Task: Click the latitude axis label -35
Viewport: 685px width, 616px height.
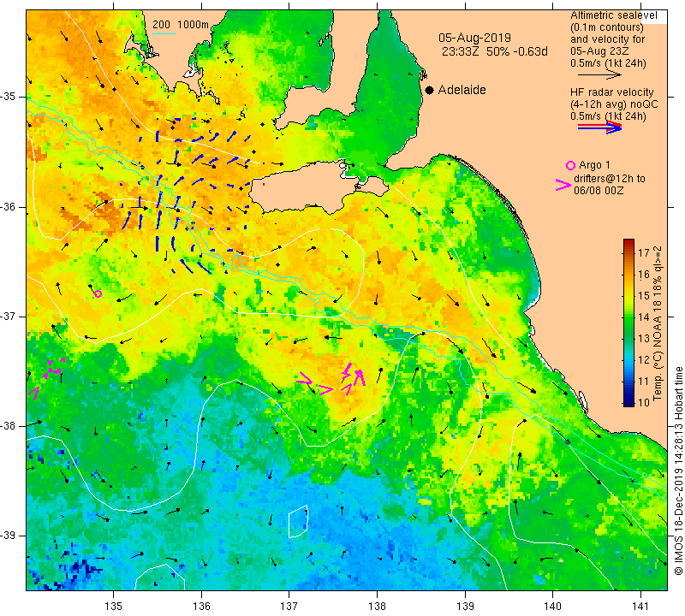Action: (x=9, y=97)
